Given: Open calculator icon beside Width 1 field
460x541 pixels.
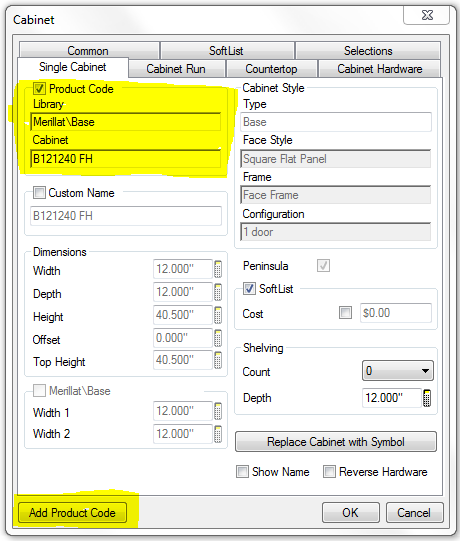Looking at the screenshot, I should click(218, 411).
